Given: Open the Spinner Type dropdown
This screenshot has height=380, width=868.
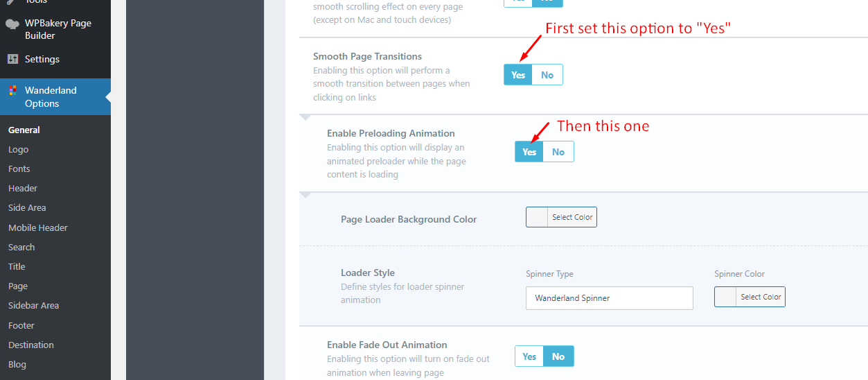Looking at the screenshot, I should [x=610, y=298].
